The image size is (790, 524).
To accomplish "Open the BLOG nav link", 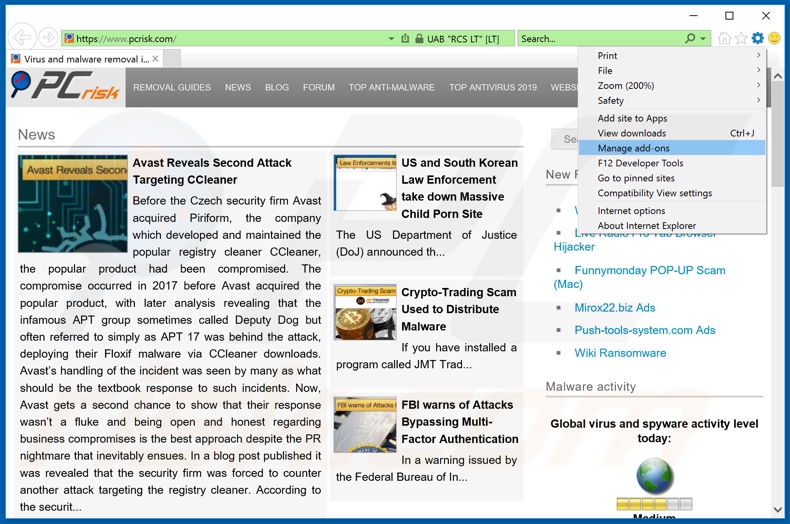I will pyautogui.click(x=277, y=87).
